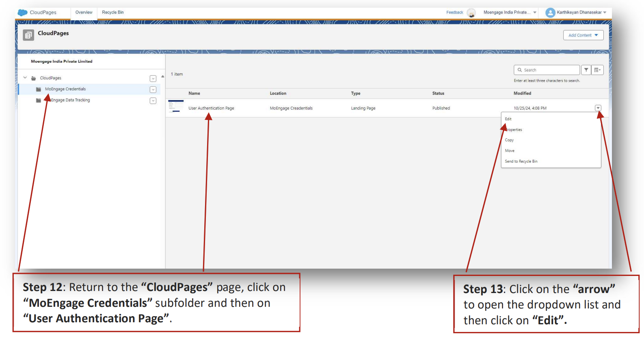Click the Feedback link
The width and height of the screenshot is (644, 343).
coord(454,13)
